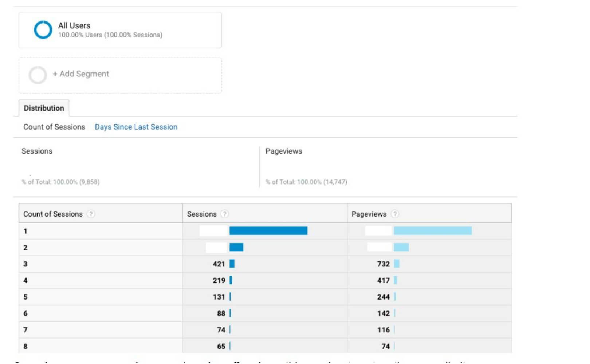This screenshot has width=590, height=364.
Task: Click Pageviews value 732
Action: [383, 264]
